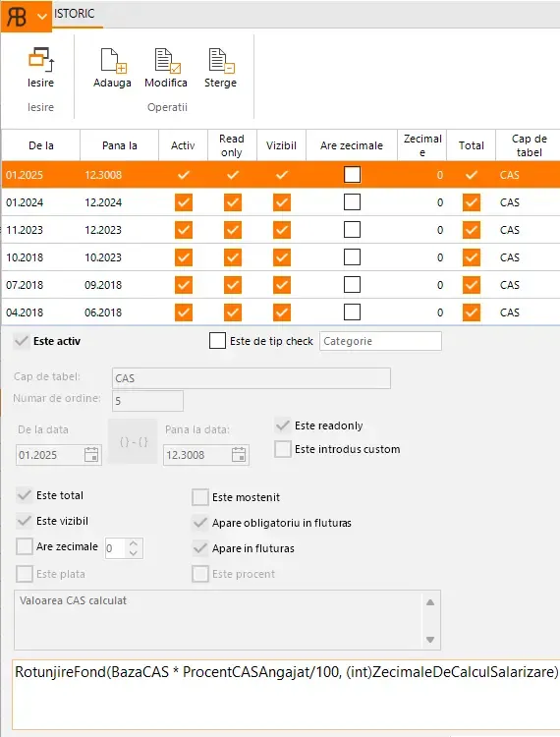Screen dimensions: 560x737
Task: Click the RotunjireFond formula text field
Action: coord(287,695)
